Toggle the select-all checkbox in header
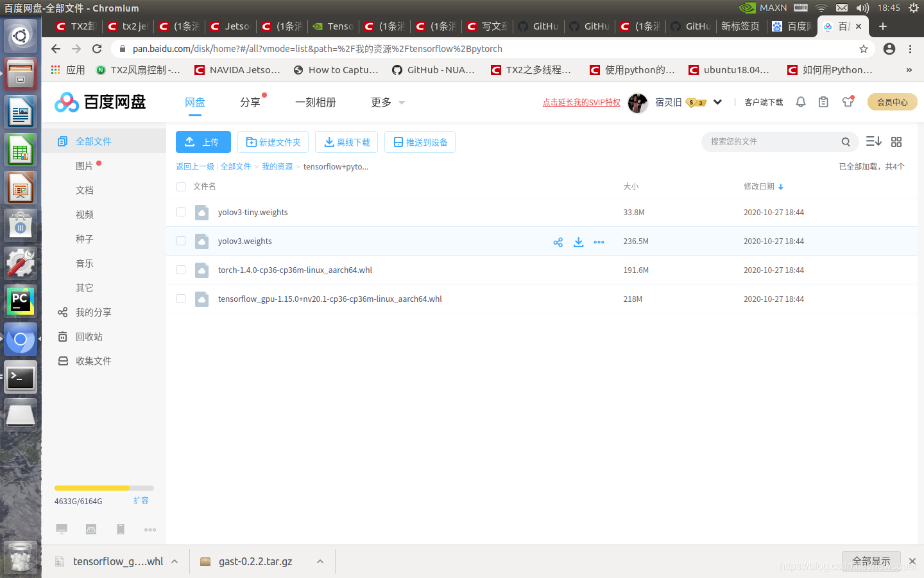 point(181,187)
